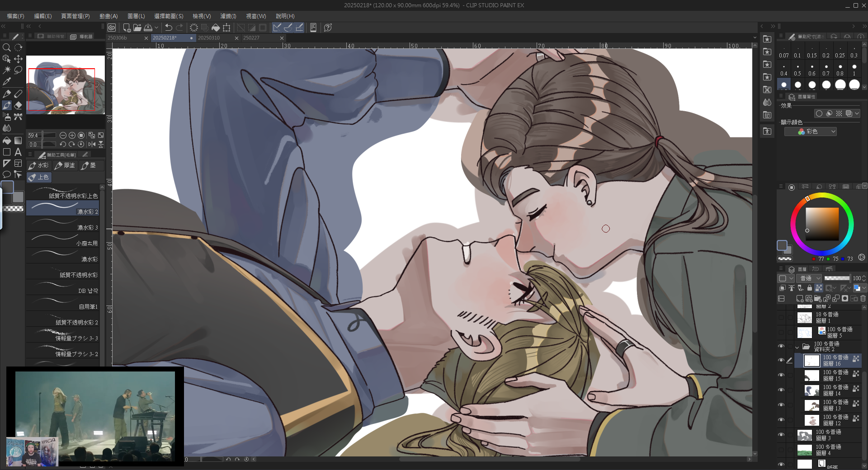Open effect options dropdown arrow
The image size is (868, 470).
click(857, 113)
